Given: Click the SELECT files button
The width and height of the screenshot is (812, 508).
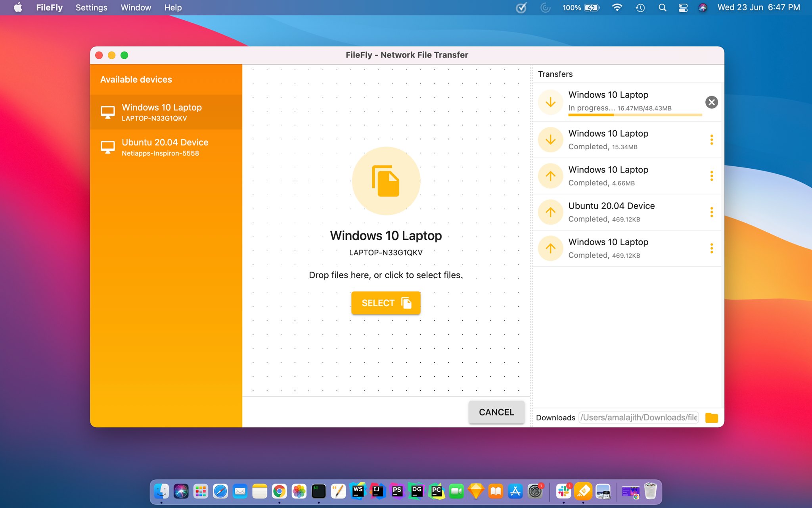Looking at the screenshot, I should [x=386, y=303].
